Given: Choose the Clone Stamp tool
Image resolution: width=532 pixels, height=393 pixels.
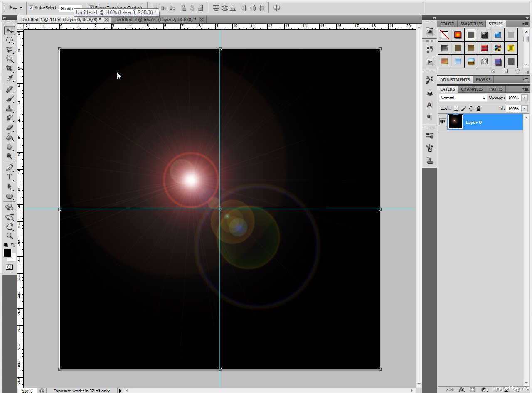Looking at the screenshot, I should click(10, 108).
